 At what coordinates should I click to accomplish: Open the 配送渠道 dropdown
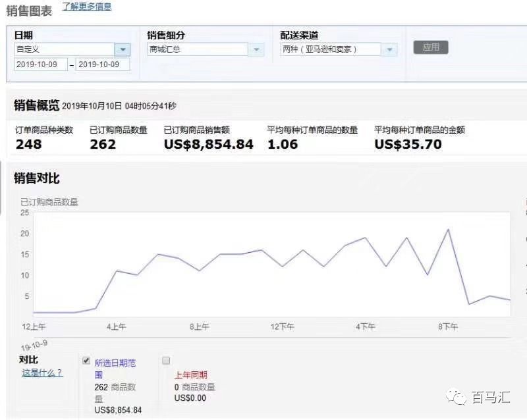(x=389, y=49)
